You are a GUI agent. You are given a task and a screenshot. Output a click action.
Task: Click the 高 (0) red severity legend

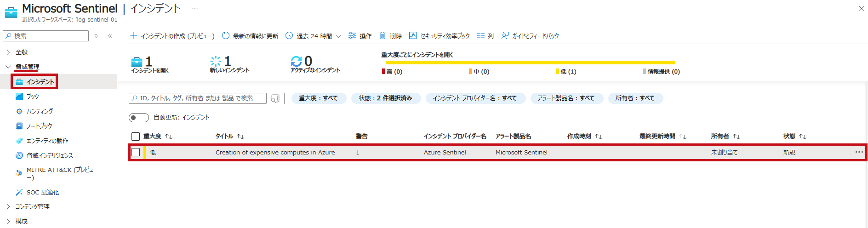392,71
